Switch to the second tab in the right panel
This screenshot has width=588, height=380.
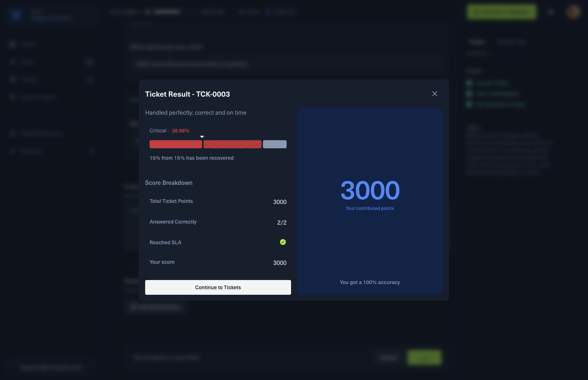click(510, 42)
